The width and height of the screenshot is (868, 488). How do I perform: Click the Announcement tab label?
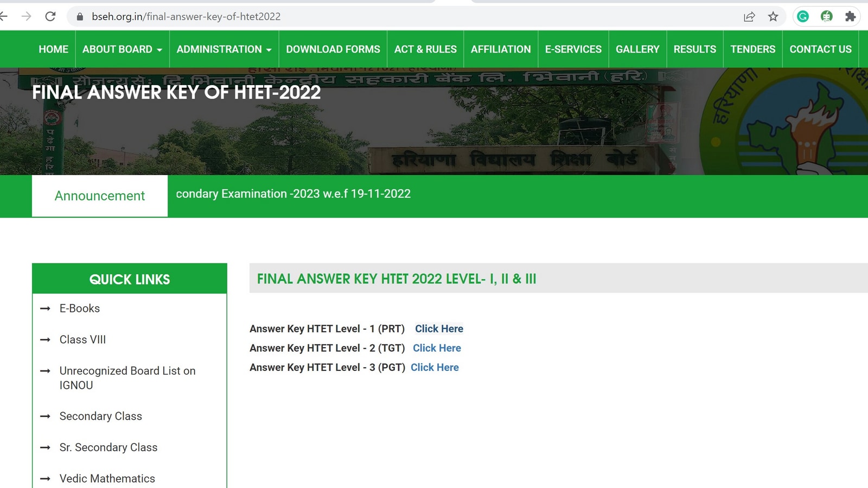[x=100, y=196]
